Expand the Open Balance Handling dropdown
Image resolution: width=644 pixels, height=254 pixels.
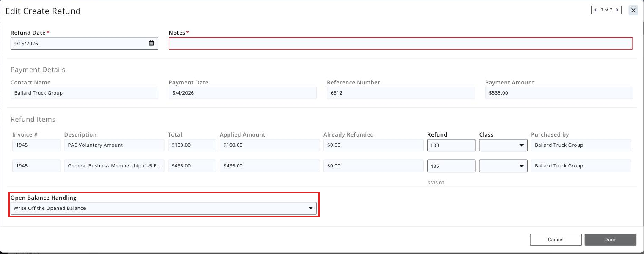click(163, 208)
